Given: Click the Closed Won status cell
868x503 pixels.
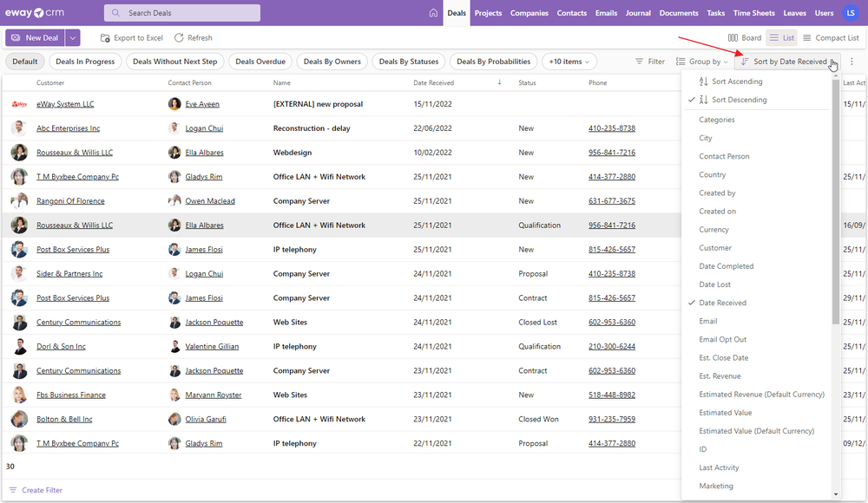Looking at the screenshot, I should coord(538,420).
